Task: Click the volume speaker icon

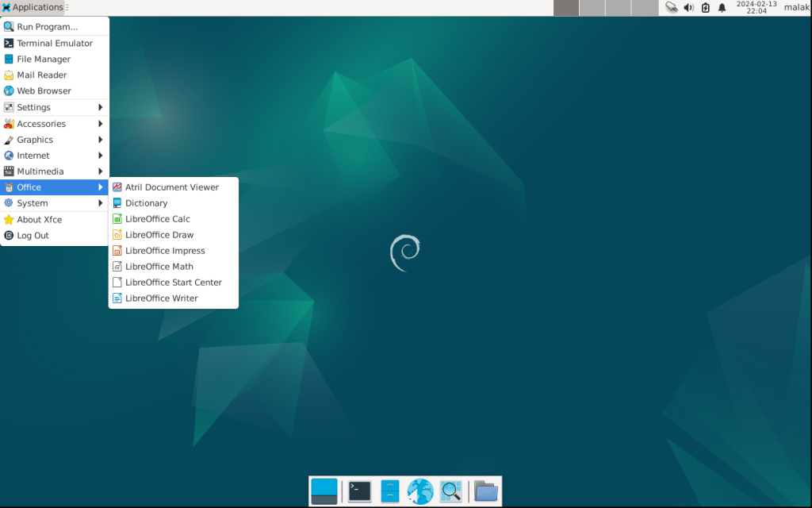Action: pos(688,8)
